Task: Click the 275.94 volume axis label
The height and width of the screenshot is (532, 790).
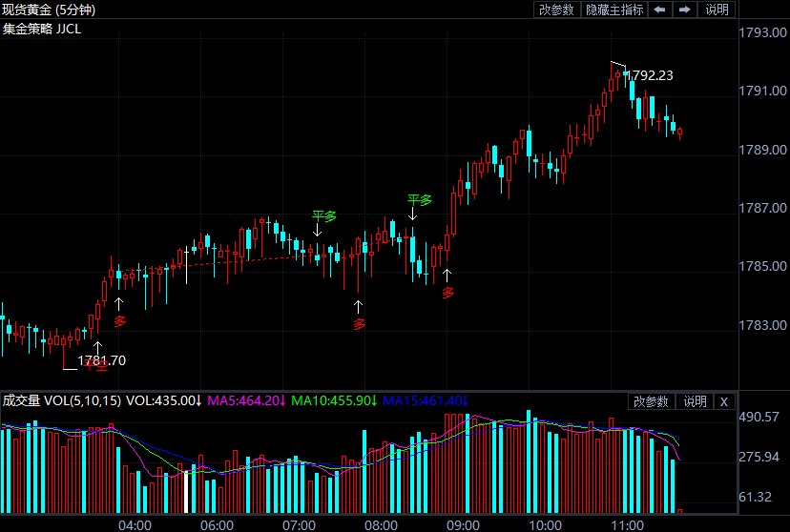Action: (759, 457)
